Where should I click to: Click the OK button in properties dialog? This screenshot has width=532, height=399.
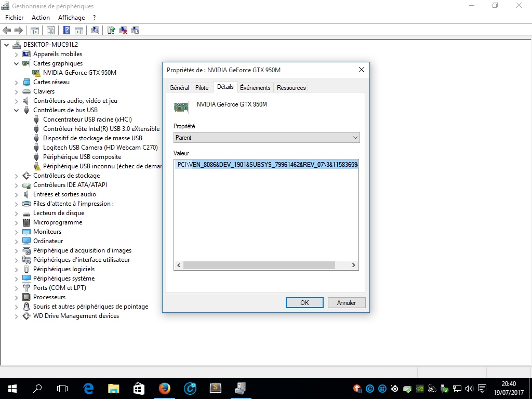click(x=304, y=303)
